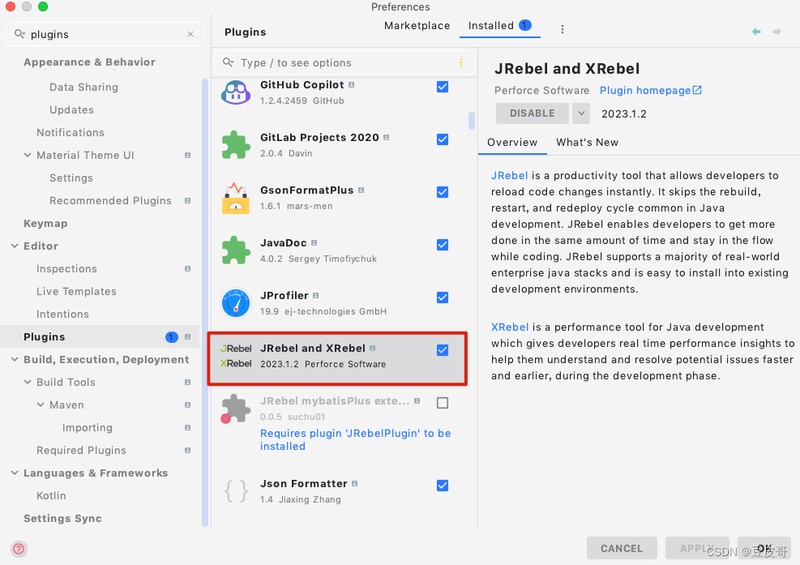
Task: Open the plugins three-dot options menu
Action: tap(562, 29)
